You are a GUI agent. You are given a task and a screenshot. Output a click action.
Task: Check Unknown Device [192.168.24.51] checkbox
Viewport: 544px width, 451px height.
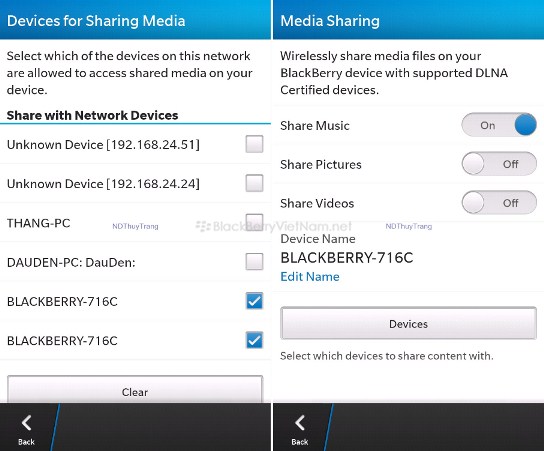click(254, 144)
